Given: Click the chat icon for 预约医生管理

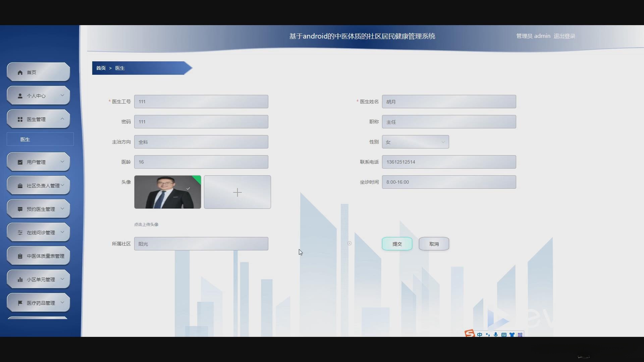Looking at the screenshot, I should click(20, 209).
